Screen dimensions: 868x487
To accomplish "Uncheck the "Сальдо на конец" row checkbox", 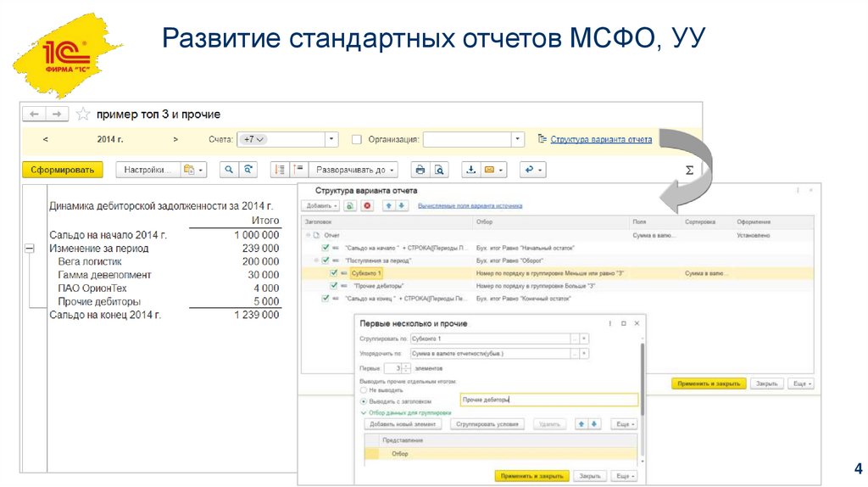I will point(325,299).
